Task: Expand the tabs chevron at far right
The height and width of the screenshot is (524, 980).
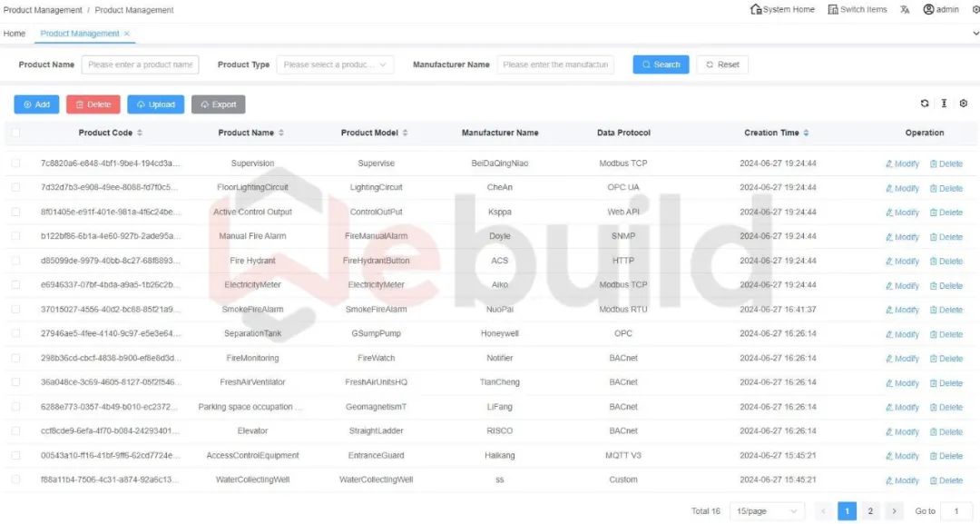Action: coord(975,34)
